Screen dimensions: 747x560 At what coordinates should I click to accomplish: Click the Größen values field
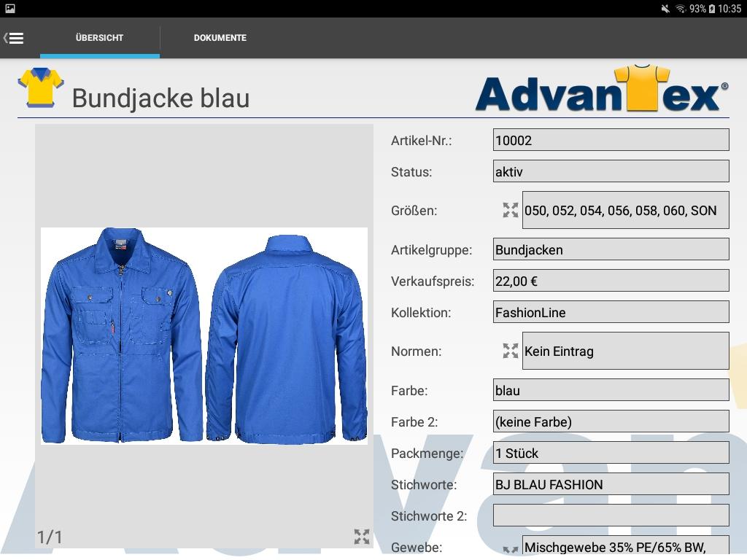625,210
